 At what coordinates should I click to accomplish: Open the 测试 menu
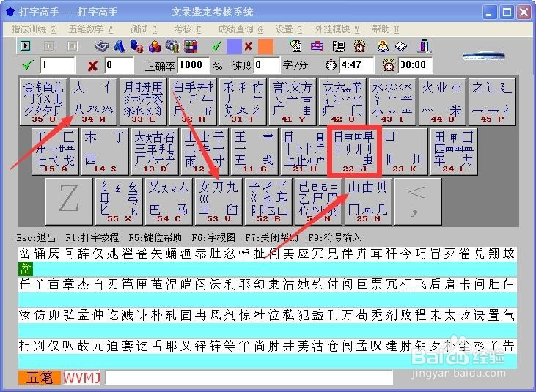click(143, 29)
